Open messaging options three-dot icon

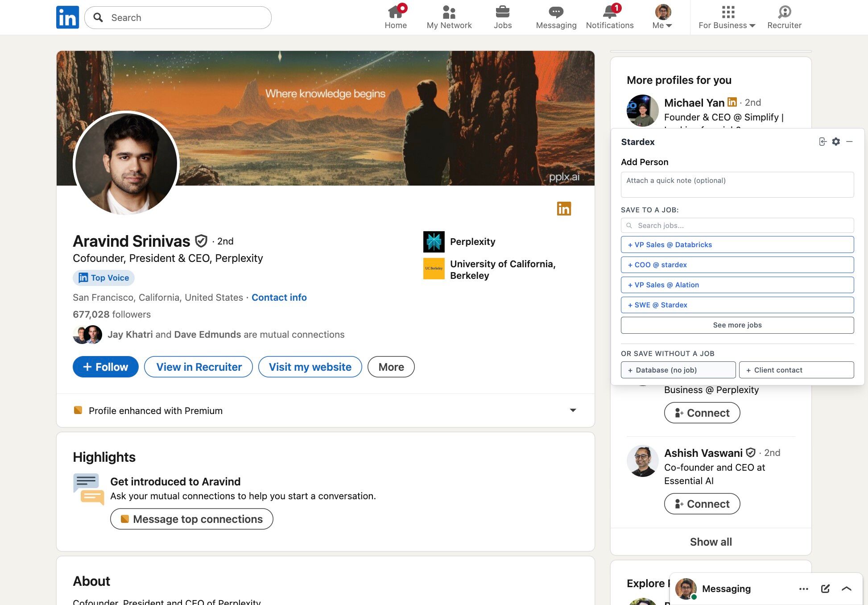[x=804, y=588]
